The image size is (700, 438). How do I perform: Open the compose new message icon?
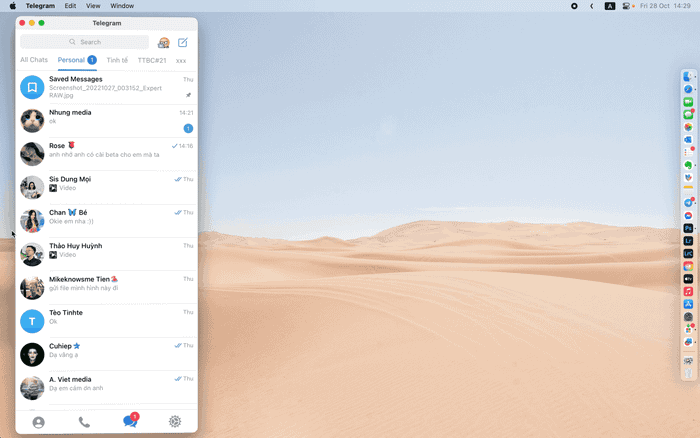183,42
